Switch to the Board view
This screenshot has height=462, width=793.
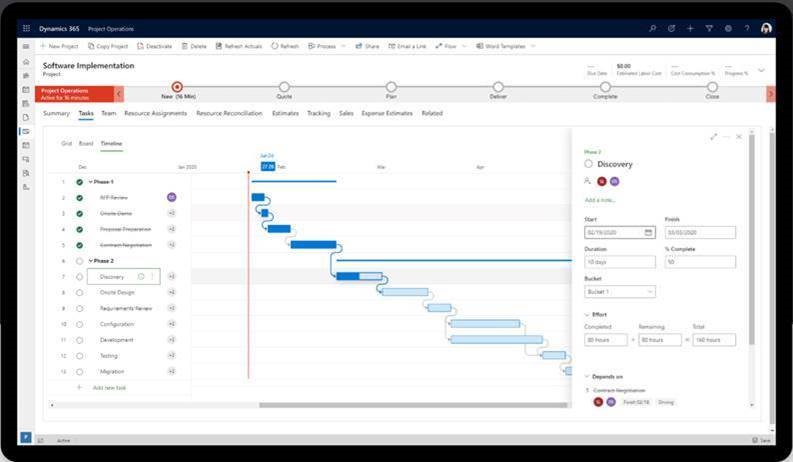pos(86,143)
